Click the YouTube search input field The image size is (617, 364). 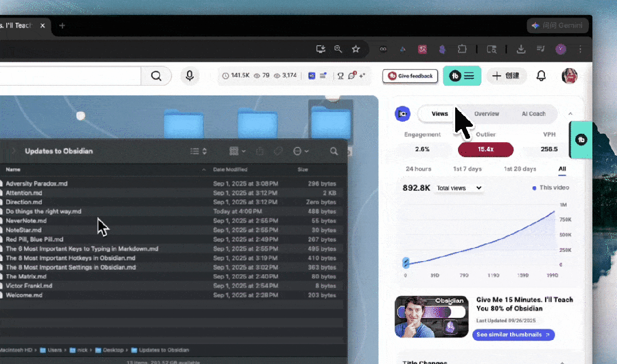pyautogui.click(x=70, y=76)
